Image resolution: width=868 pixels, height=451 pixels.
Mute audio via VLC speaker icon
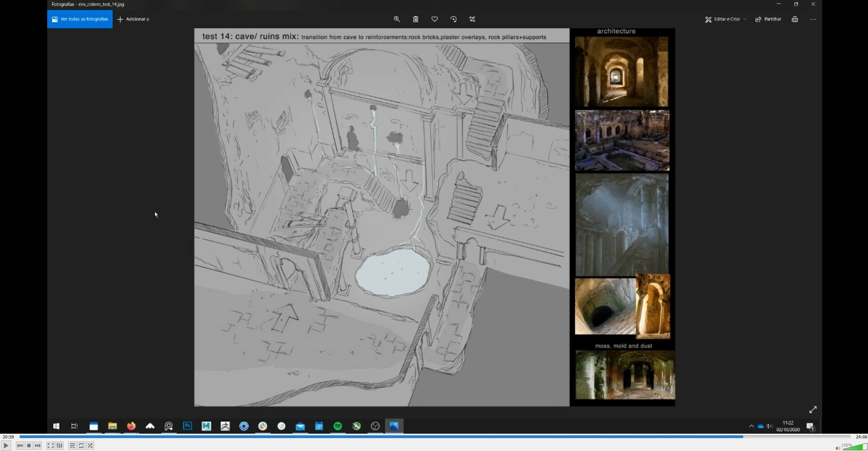pos(838,448)
